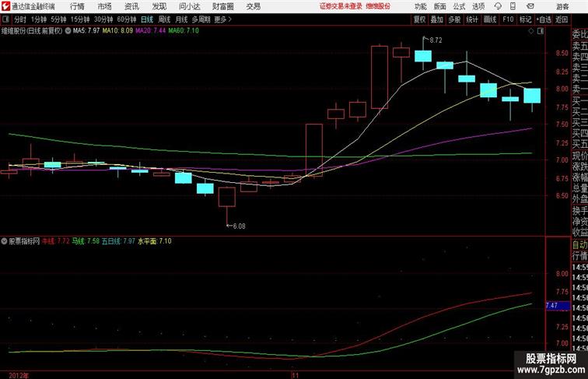
Task: Click the 牛线 7.72 indicator label
Action: pos(55,241)
